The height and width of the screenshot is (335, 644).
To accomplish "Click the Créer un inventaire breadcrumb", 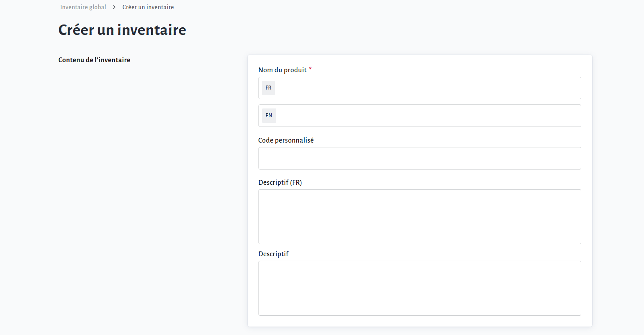I will [148, 7].
